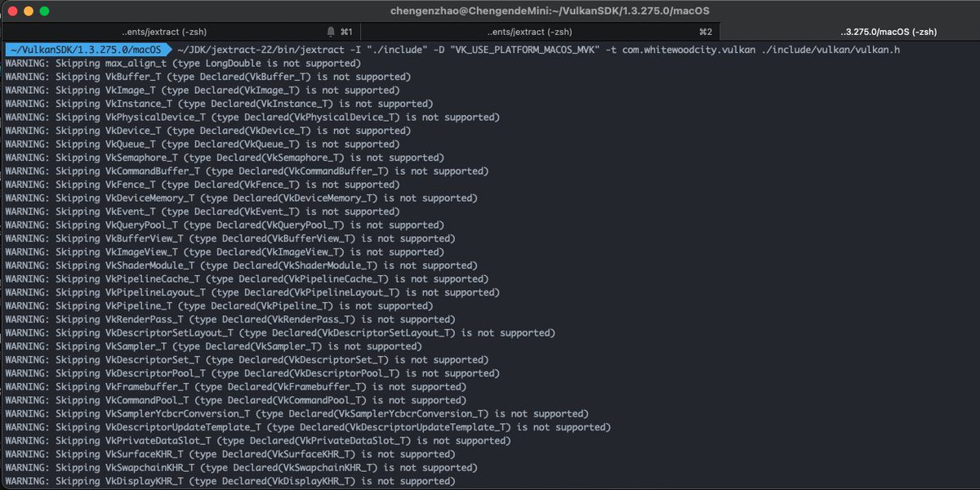Click the warning line for VkPipeline_T
This screenshot has height=490, width=980.
pos(218,306)
